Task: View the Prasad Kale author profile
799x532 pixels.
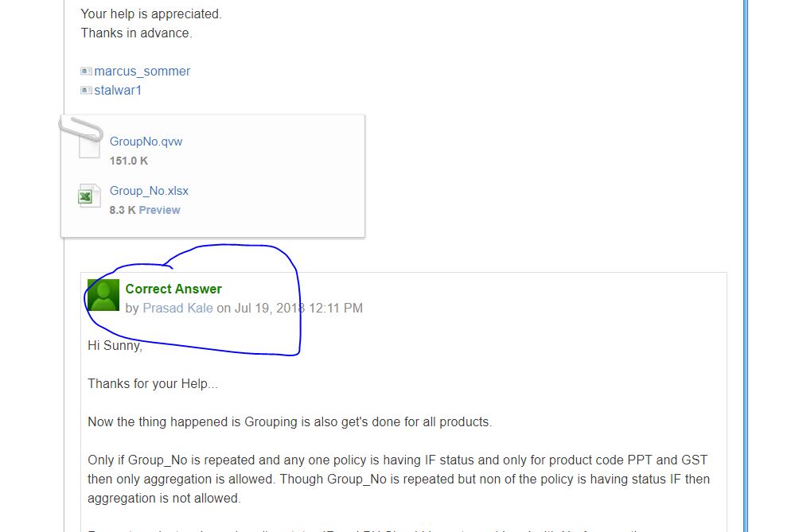Action: click(177, 308)
